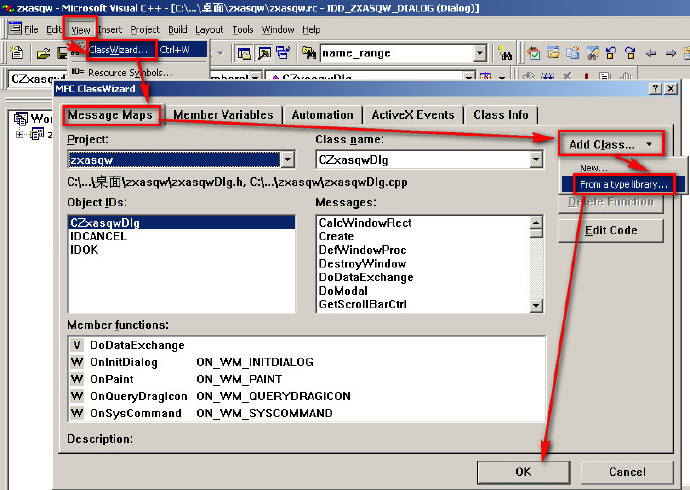Click the open folder window icon on right toolbar

(x=554, y=54)
